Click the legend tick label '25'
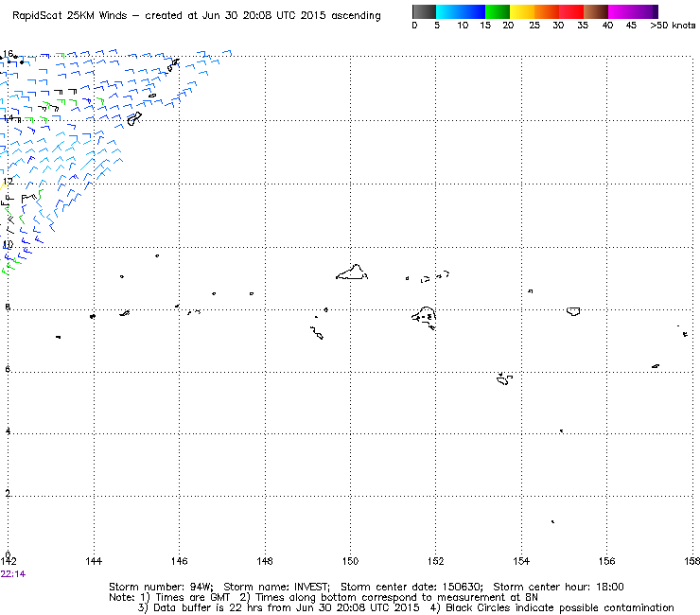700x615 pixels. tap(534, 26)
